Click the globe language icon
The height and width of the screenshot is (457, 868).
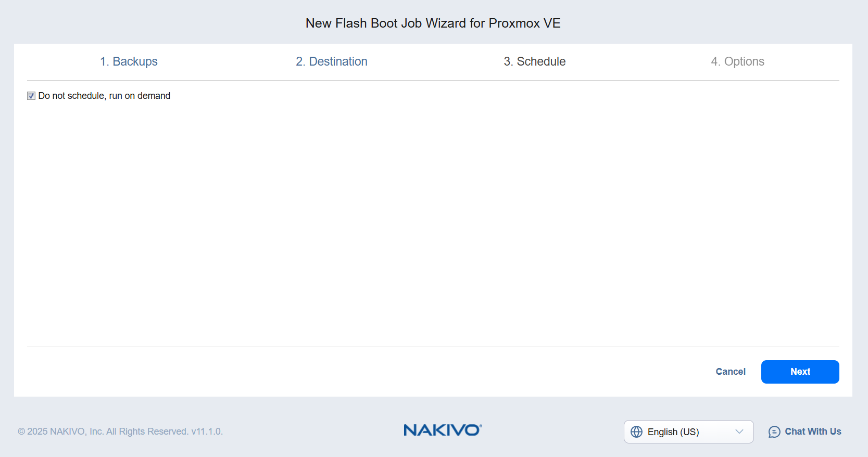[636, 431]
